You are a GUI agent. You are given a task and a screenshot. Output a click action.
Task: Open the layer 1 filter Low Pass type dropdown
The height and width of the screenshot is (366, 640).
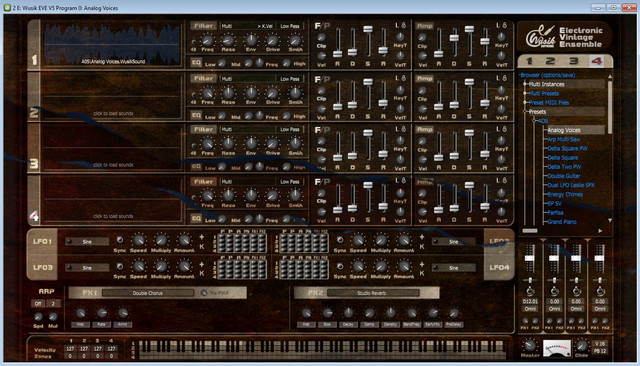pos(290,26)
